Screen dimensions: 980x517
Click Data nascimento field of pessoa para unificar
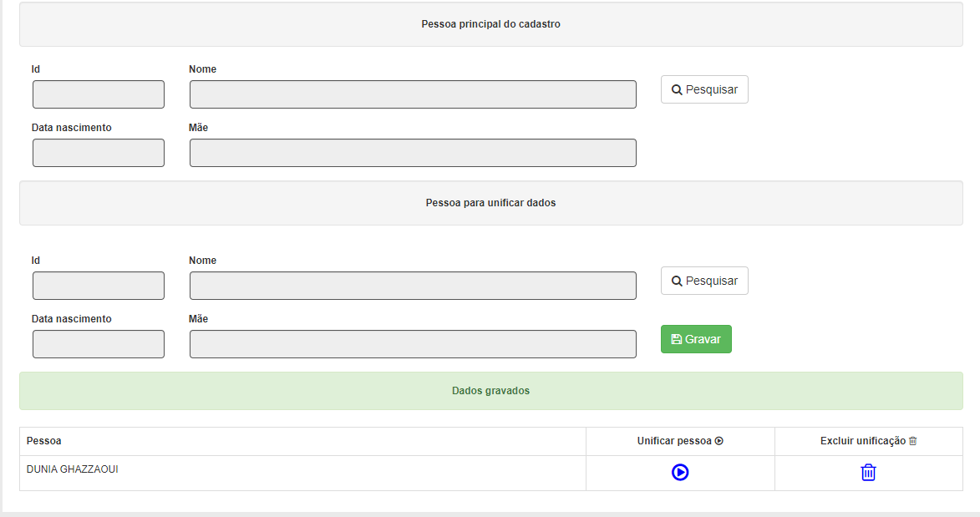99,344
